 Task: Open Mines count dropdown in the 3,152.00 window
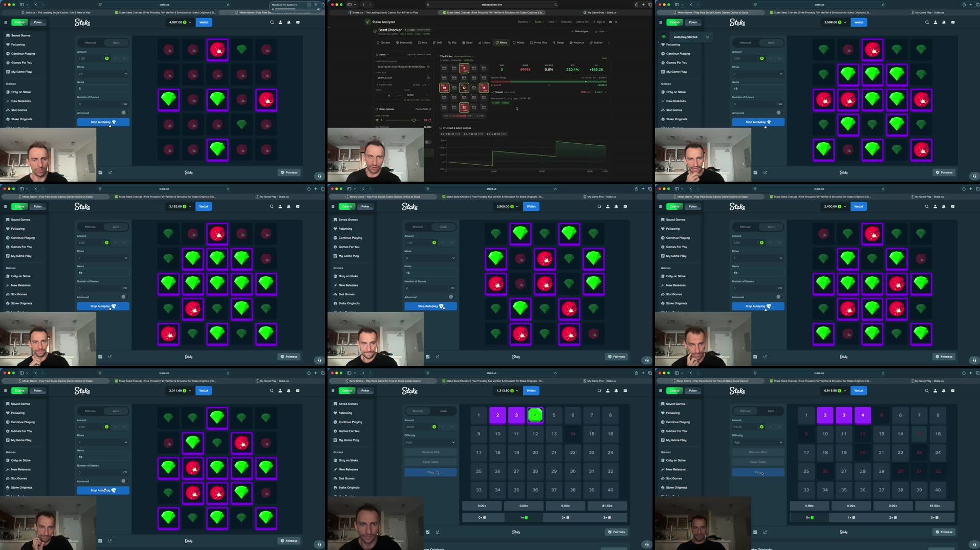[103, 258]
